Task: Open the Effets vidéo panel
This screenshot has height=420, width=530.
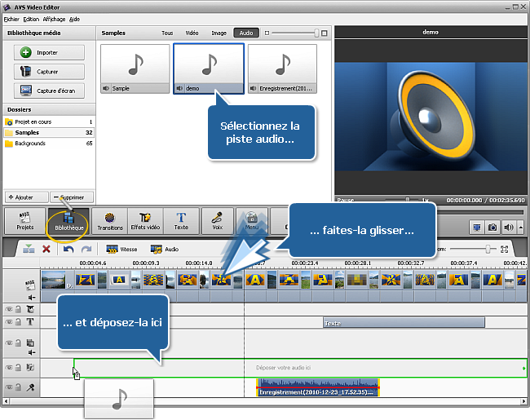Action: (x=145, y=220)
